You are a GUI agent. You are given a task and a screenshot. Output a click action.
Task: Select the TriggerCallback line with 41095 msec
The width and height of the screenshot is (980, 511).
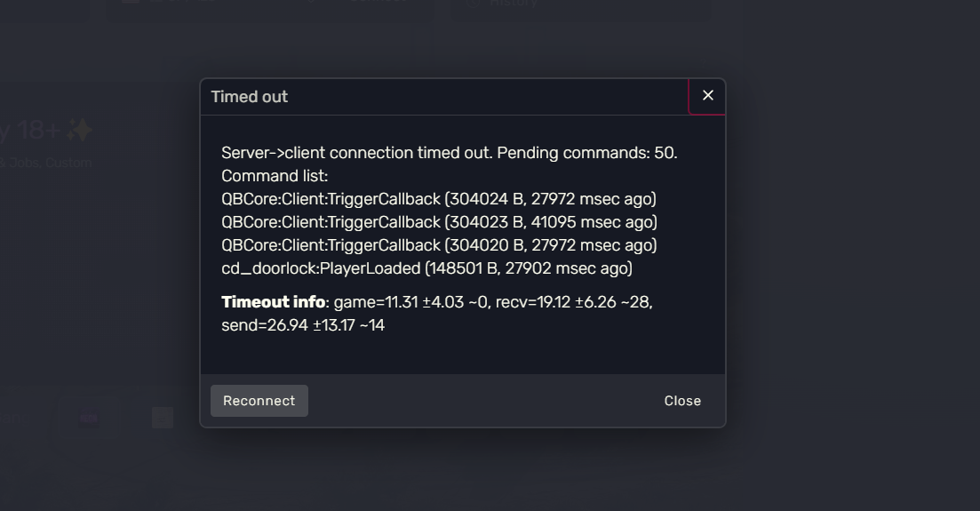439,222
